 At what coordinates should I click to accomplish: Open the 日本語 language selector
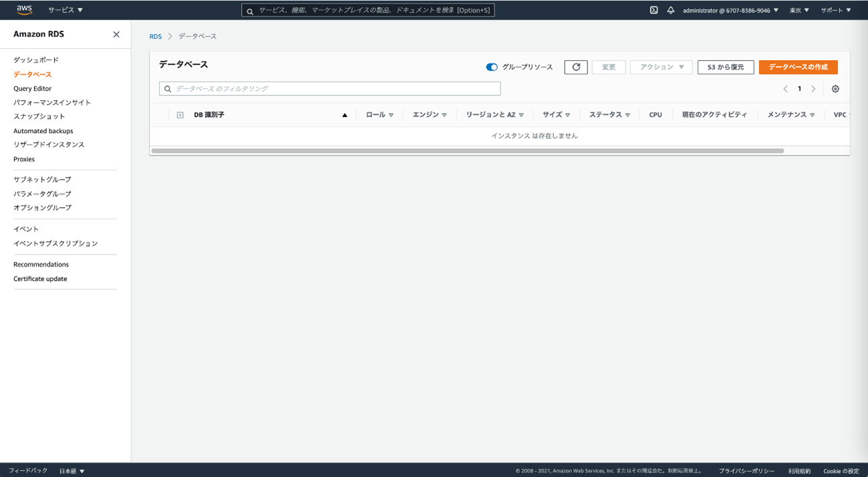71,471
